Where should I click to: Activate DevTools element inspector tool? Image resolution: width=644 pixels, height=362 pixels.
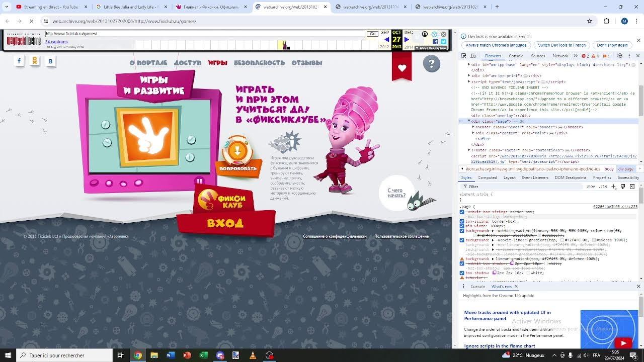pos(464,56)
